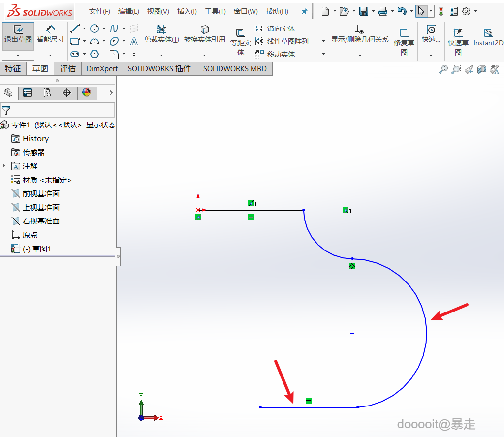504x437 pixels.
Task: Click the 镜向实体 mirror entities tool
Action: click(276, 29)
